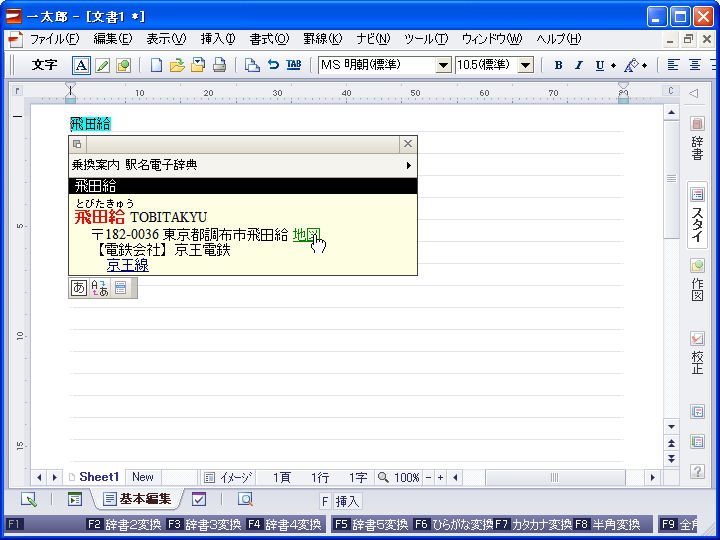Click the save document icon
This screenshot has height=540, width=720.
197,65
